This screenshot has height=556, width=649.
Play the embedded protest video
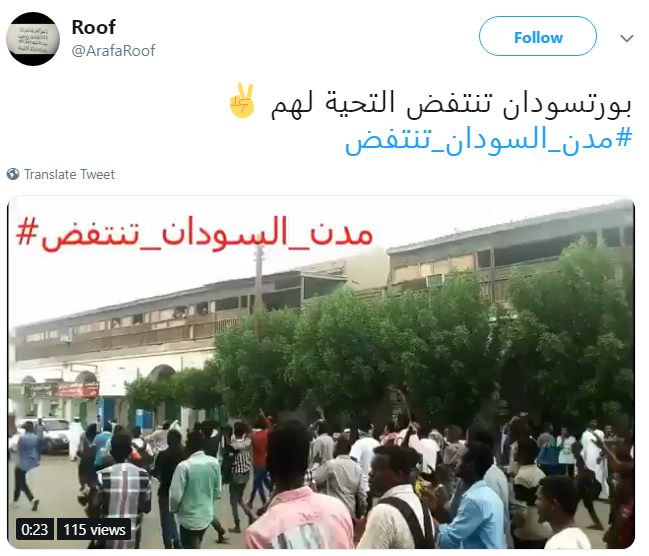(x=321, y=373)
